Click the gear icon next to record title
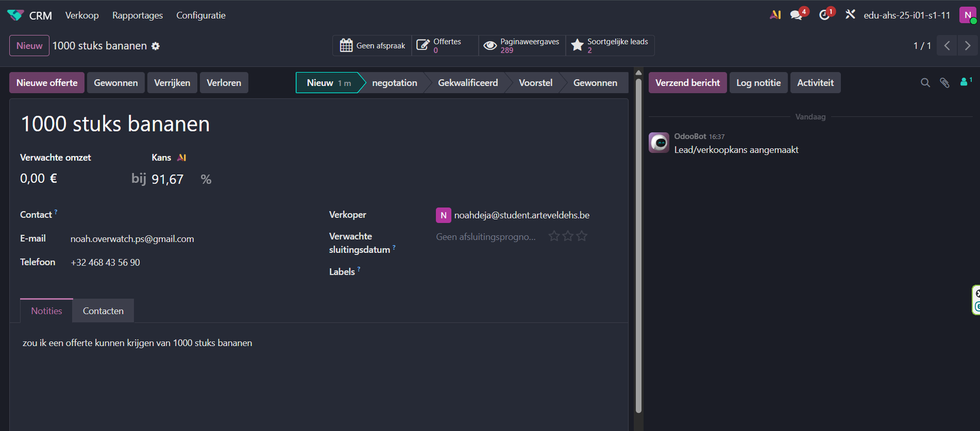This screenshot has width=980, height=431. (156, 46)
